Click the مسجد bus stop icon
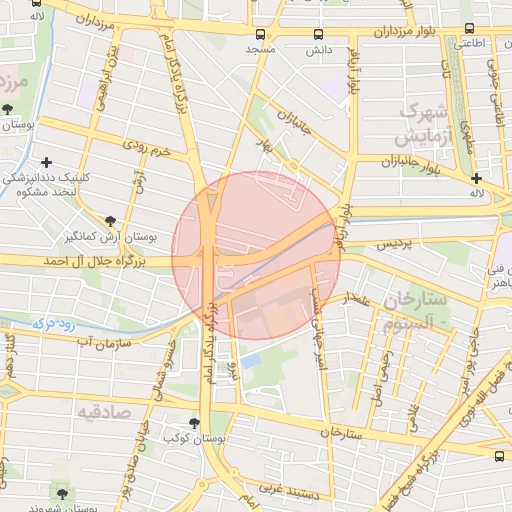512x512 pixels. click(260, 34)
